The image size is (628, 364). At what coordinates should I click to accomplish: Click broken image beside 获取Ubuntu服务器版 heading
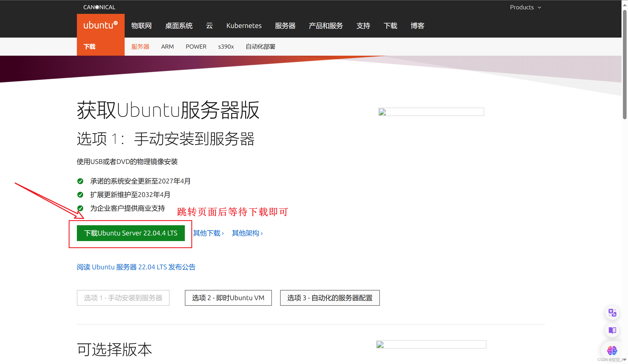tap(431, 112)
